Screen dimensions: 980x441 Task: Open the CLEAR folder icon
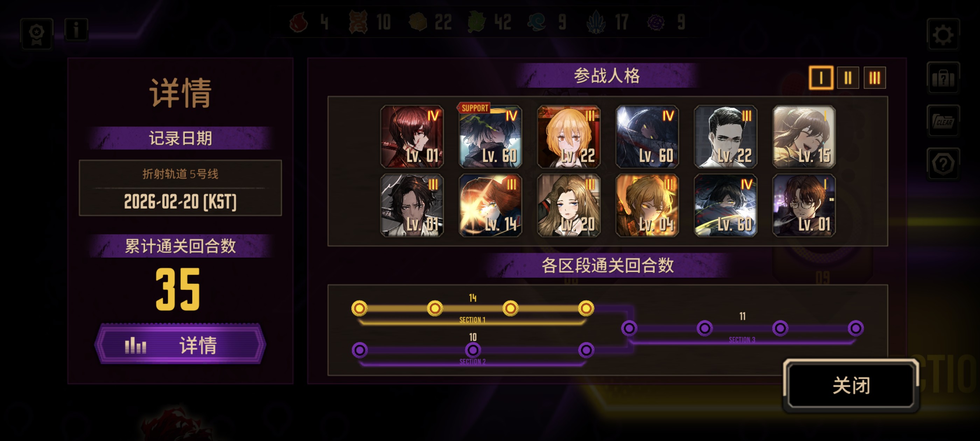pyautogui.click(x=943, y=121)
